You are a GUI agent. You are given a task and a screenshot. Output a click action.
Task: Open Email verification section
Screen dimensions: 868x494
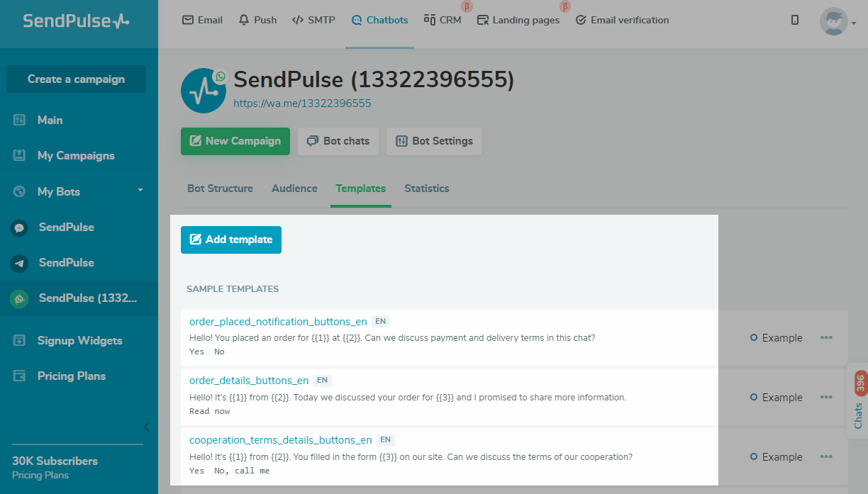(x=622, y=20)
